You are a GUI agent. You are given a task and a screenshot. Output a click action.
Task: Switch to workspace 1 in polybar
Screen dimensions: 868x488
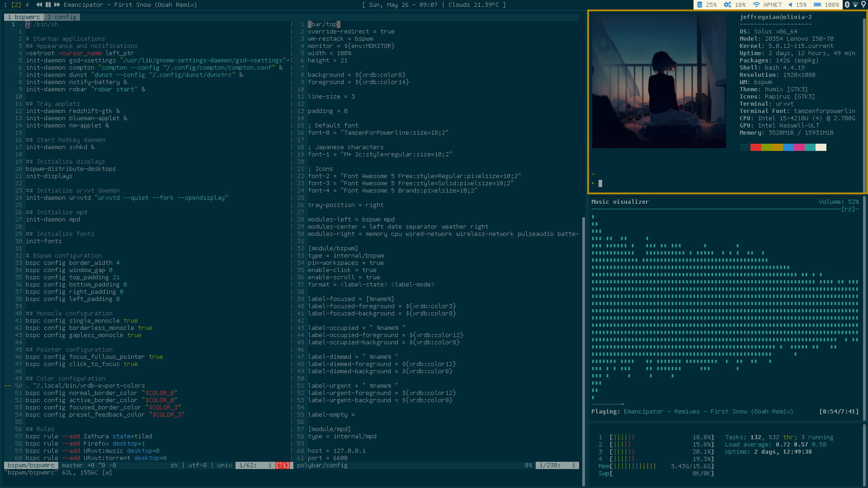tap(5, 5)
